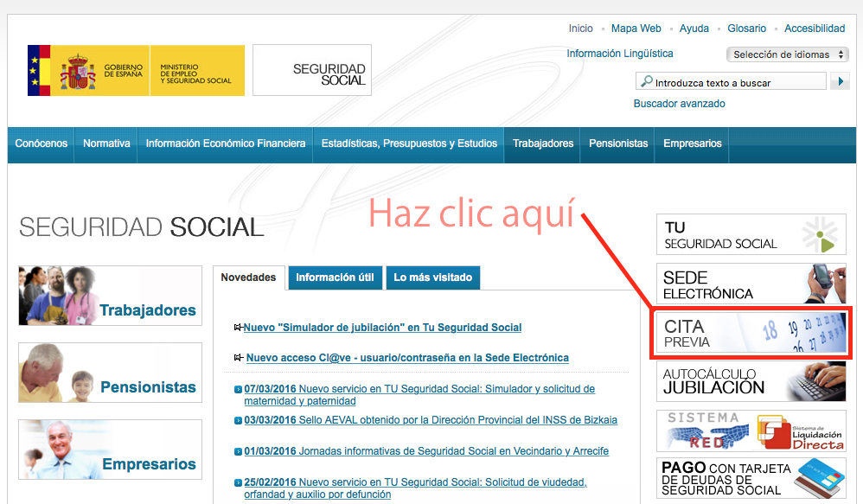The width and height of the screenshot is (863, 504).
Task: Open 01/03/2016 Jornadas informativas Vecindario link
Action: [x=426, y=451]
